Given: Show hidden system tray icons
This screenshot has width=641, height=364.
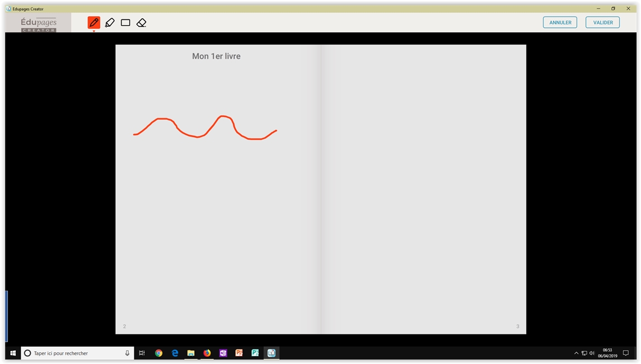Looking at the screenshot, I should [x=576, y=353].
